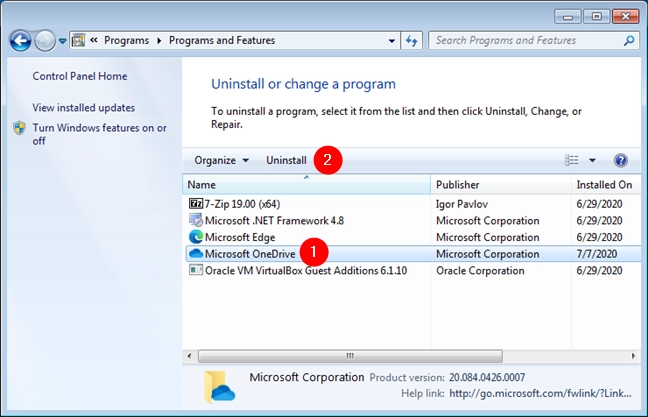Click the Search Programs and Features field

tap(534, 41)
